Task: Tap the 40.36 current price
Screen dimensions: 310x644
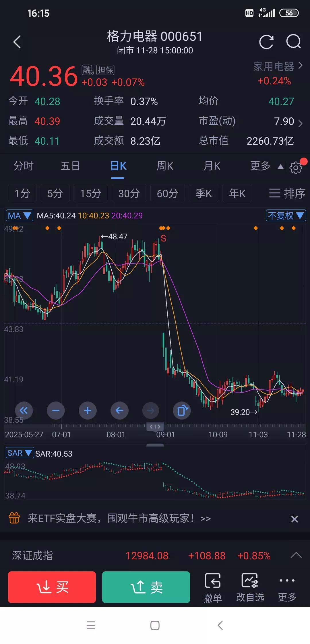Action: pos(44,76)
